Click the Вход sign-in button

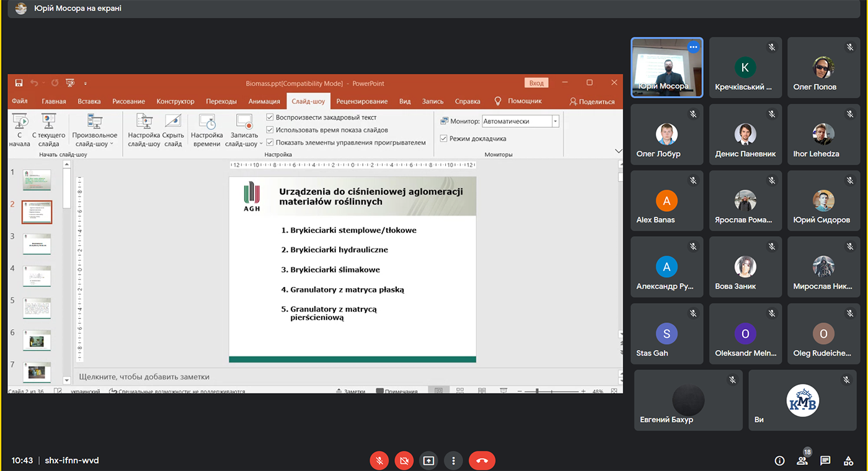(536, 83)
